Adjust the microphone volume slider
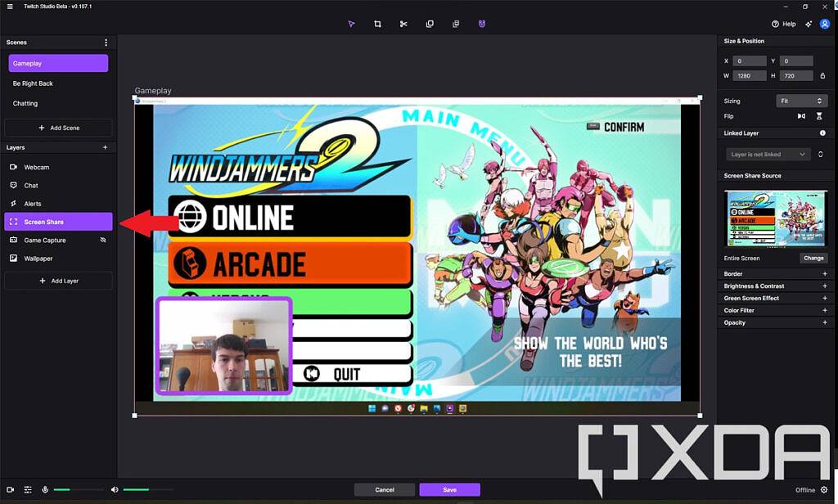The width and height of the screenshot is (838, 504). pyautogui.click(x=79, y=489)
